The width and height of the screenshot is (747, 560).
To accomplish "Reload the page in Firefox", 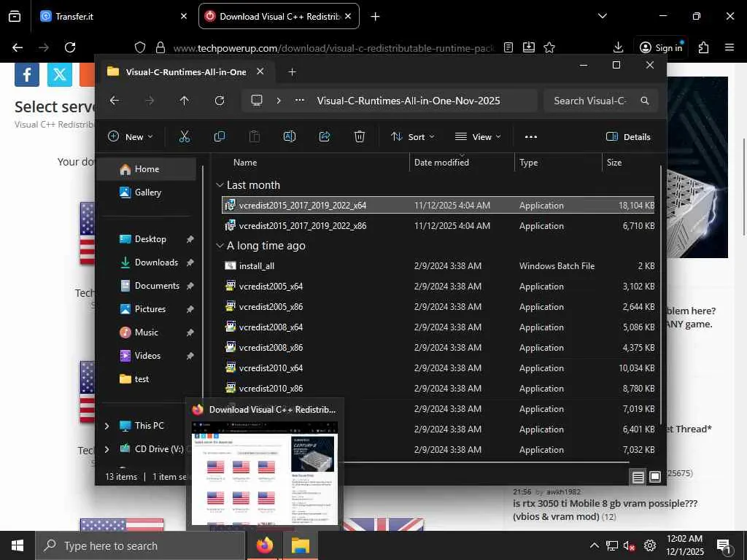I will click(70, 47).
